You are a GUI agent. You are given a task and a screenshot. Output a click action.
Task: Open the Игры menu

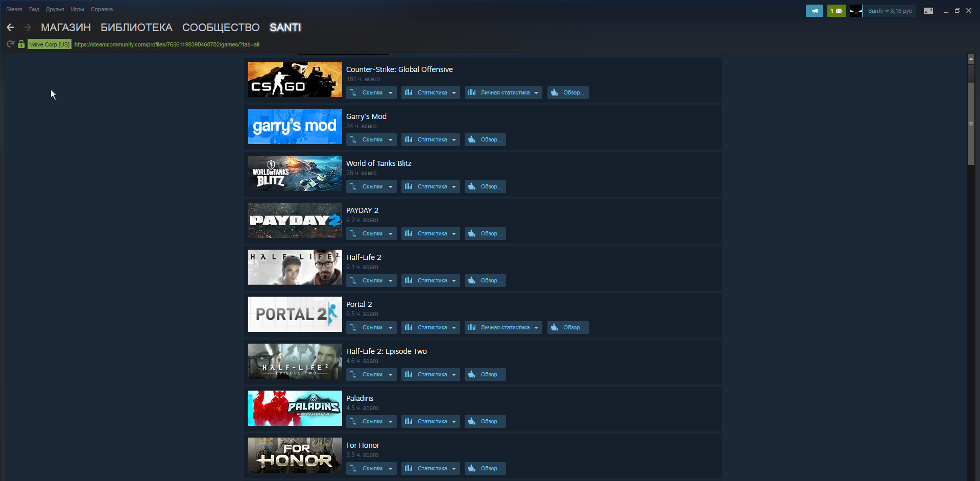[78, 9]
